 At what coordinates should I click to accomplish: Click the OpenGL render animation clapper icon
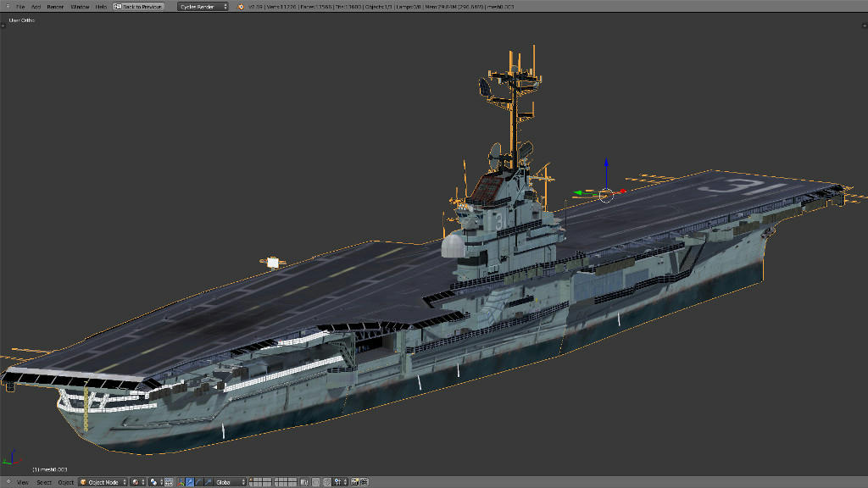(x=364, y=482)
